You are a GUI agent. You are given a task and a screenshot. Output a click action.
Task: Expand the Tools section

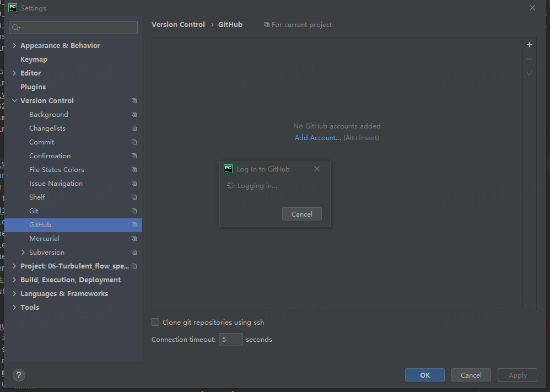14,308
